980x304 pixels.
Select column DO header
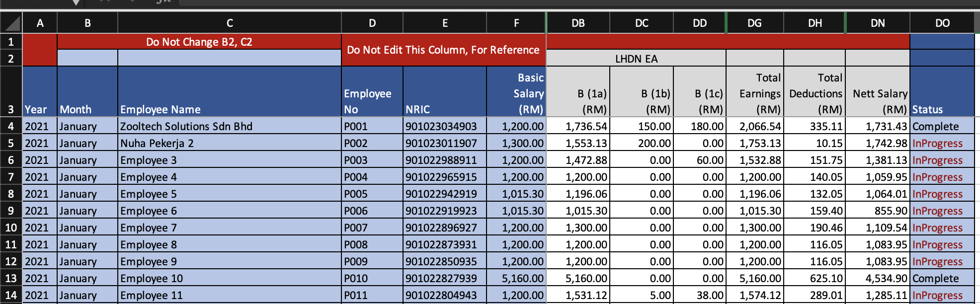(x=942, y=23)
